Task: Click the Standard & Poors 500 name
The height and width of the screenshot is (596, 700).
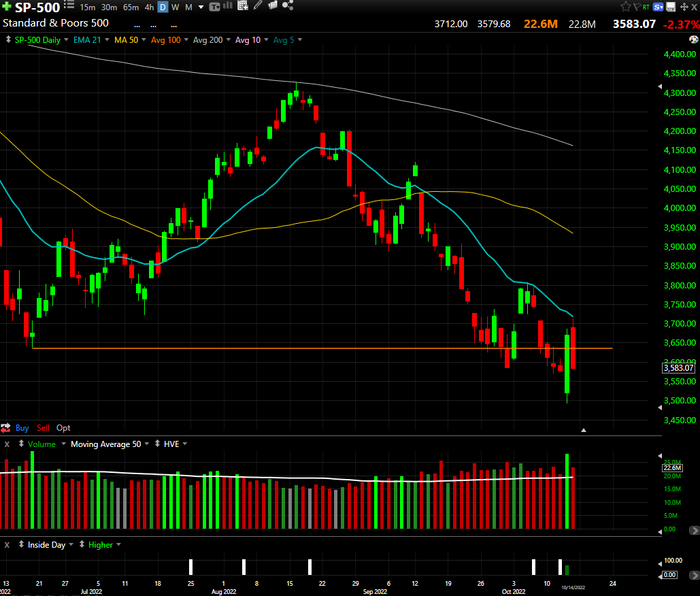Action: 56,22
